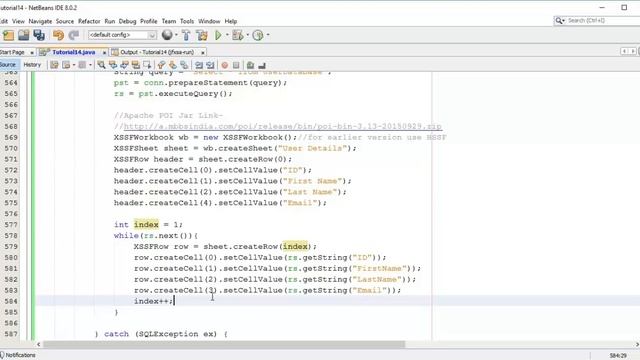Viewport: 640px width, 360px height.
Task: Toggle Rectangular Selection mode
Action: click(x=147, y=65)
